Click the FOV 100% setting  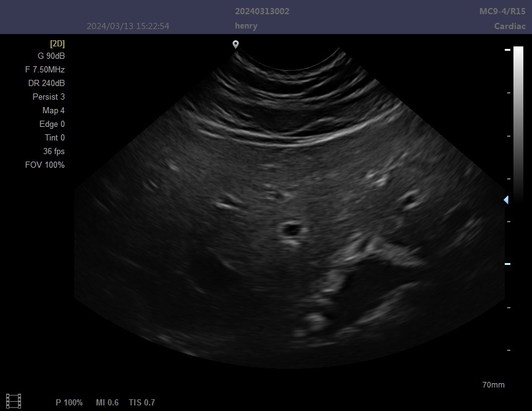[x=45, y=165]
